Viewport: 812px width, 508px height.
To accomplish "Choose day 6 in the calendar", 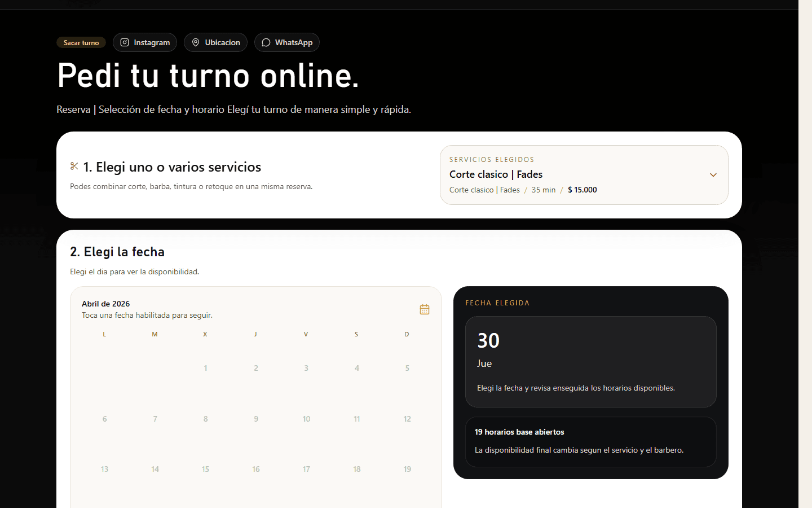I will (x=104, y=419).
